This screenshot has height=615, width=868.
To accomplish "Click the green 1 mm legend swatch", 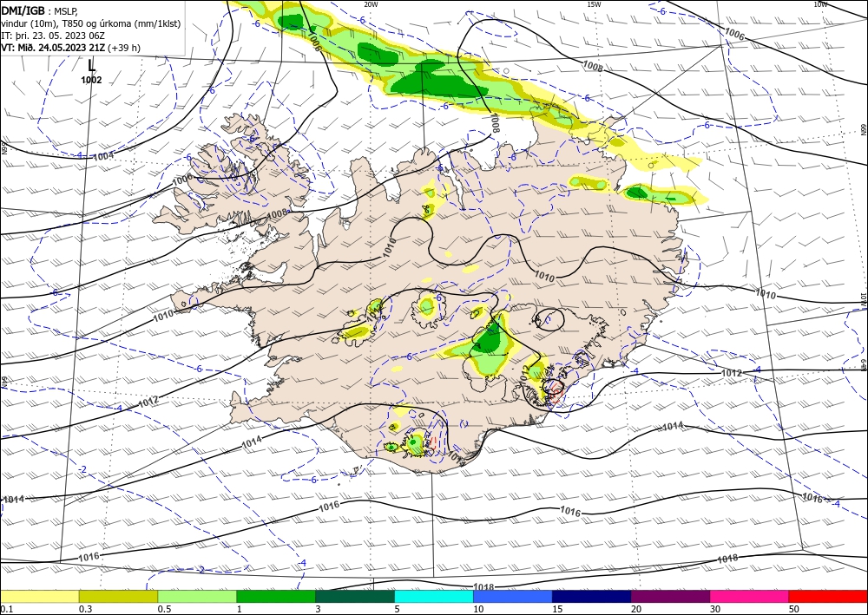I will coord(276,596).
